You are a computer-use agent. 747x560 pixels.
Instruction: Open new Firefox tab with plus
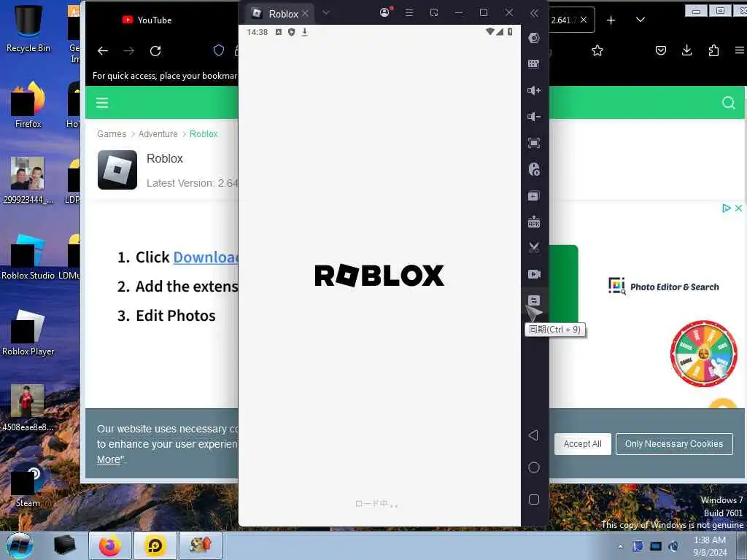[611, 20]
